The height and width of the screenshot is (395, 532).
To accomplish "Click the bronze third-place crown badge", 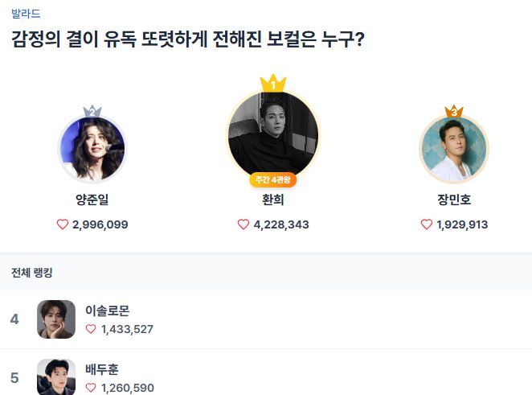I will pos(454,111).
